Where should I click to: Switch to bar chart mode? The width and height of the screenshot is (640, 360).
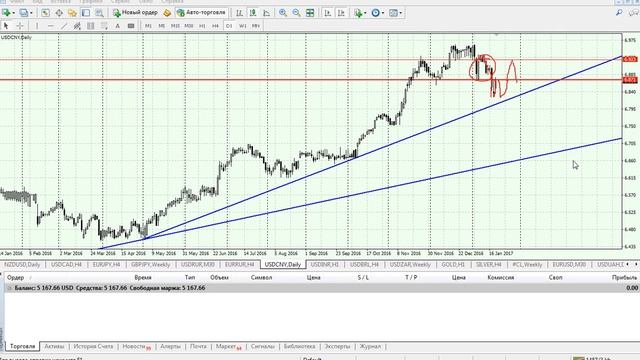pos(240,13)
